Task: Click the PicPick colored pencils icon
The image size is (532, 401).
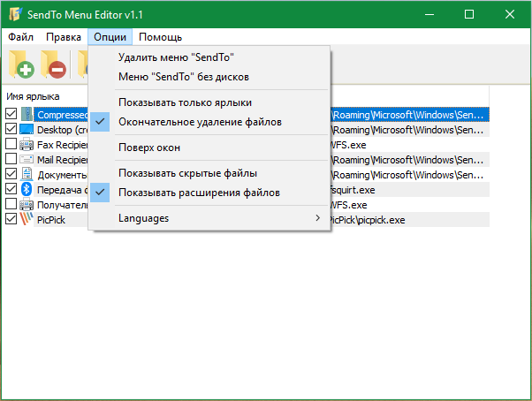Action: (x=27, y=219)
